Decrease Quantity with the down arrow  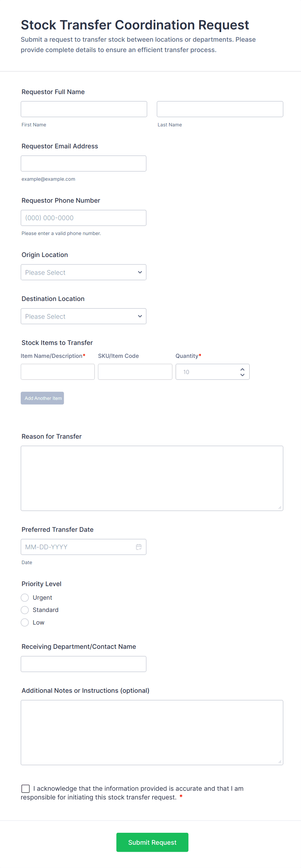242,375
